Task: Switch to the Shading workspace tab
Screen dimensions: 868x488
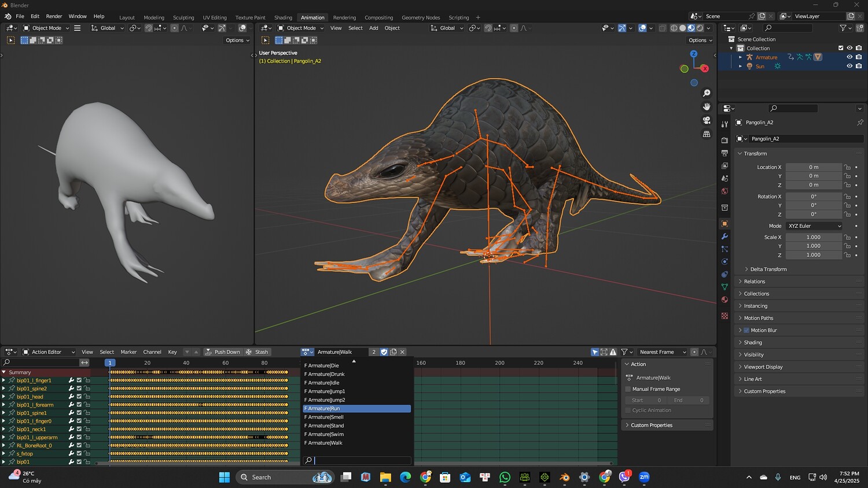Action: coord(283,17)
